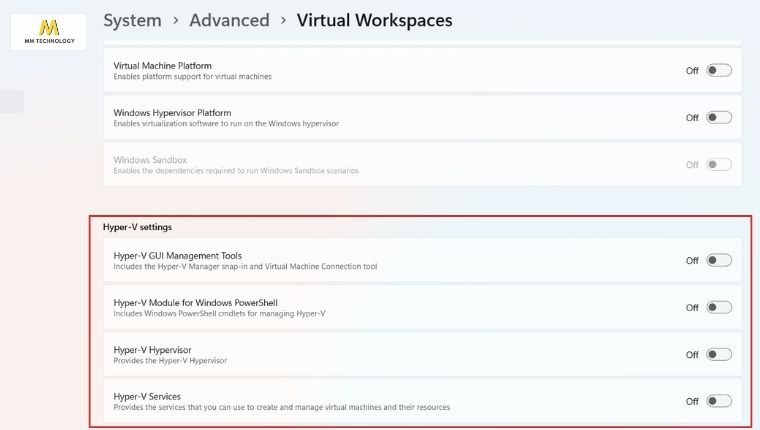
Task: Click the Virtual Machine Platform label
Action: (x=162, y=65)
